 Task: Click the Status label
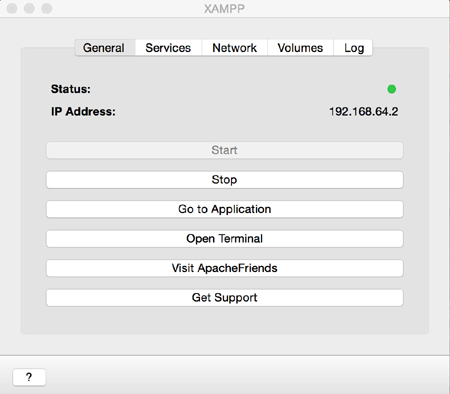pos(71,89)
